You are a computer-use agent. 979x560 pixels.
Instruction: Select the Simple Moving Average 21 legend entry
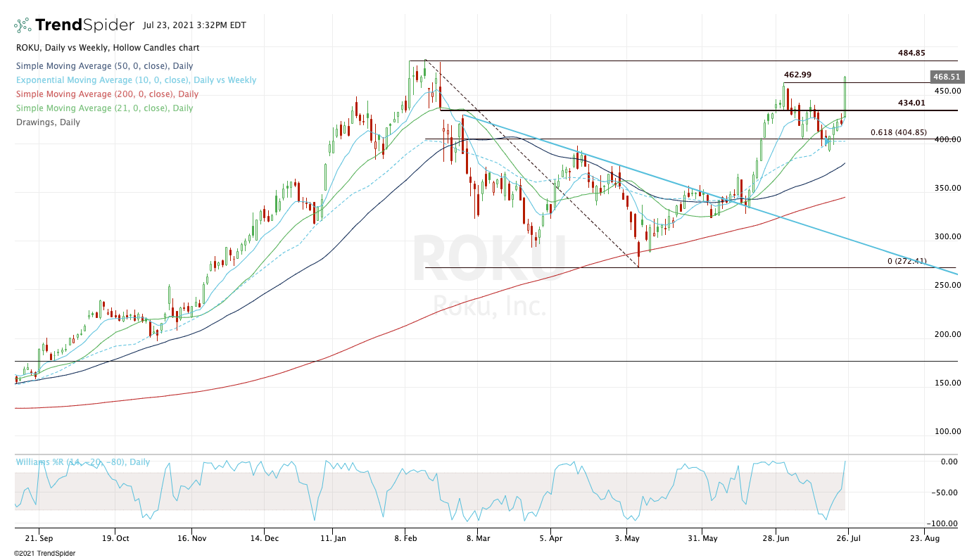103,108
